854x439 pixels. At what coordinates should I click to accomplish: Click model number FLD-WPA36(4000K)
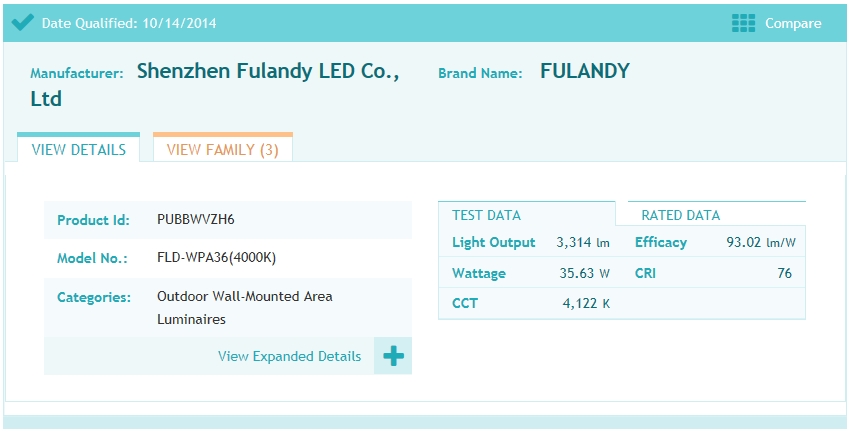[x=216, y=258]
